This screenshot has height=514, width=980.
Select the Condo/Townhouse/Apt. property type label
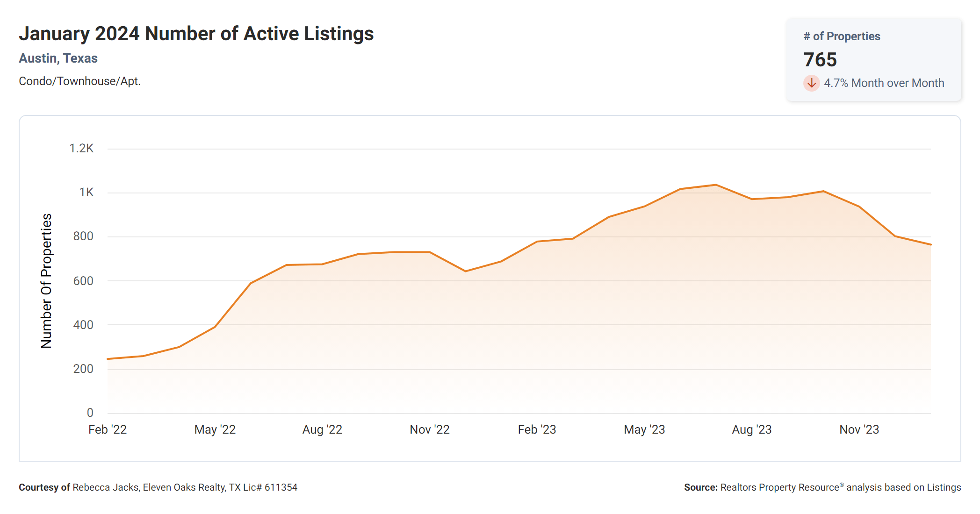pyautogui.click(x=79, y=81)
